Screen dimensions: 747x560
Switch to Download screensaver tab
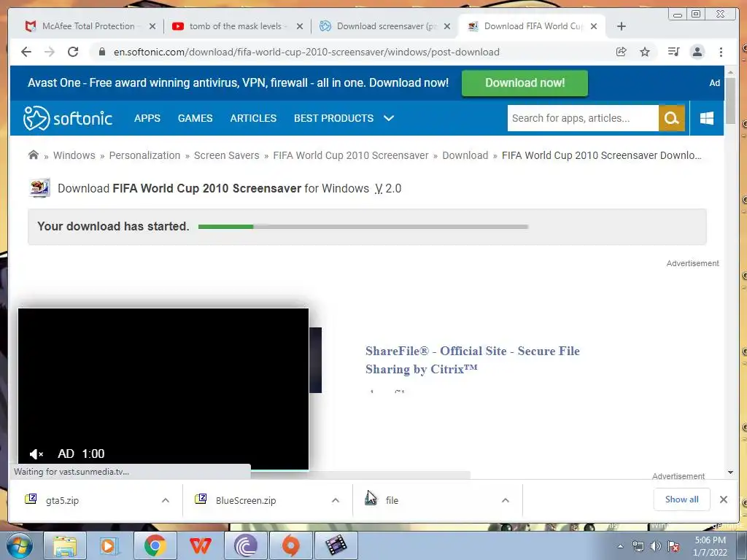click(x=384, y=26)
